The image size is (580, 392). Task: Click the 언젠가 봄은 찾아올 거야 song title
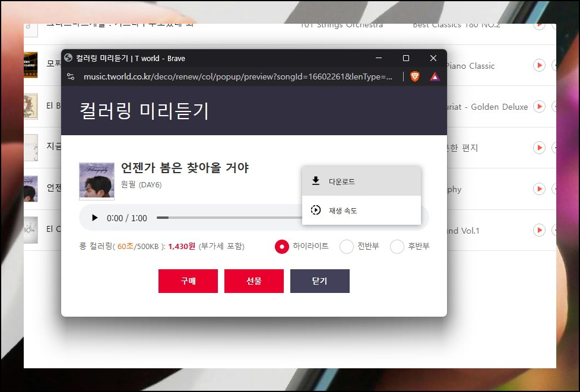(185, 168)
